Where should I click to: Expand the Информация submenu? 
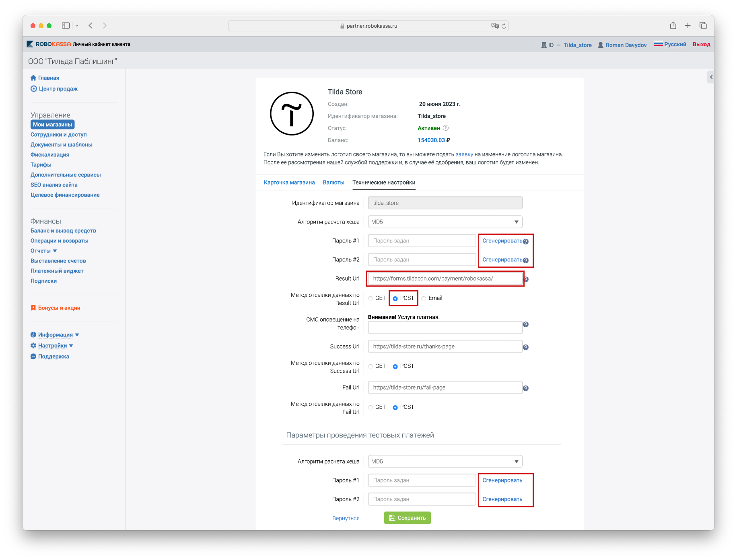[56, 335]
